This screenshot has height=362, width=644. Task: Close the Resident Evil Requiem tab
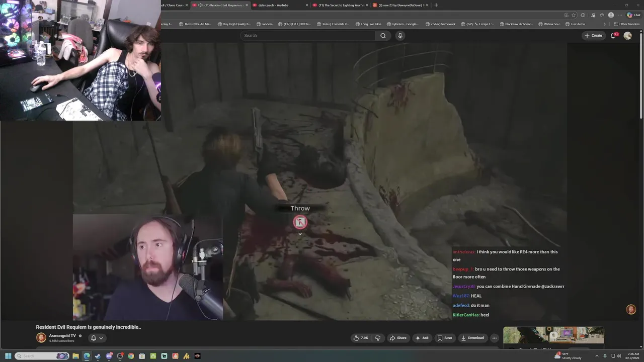pyautogui.click(x=247, y=5)
